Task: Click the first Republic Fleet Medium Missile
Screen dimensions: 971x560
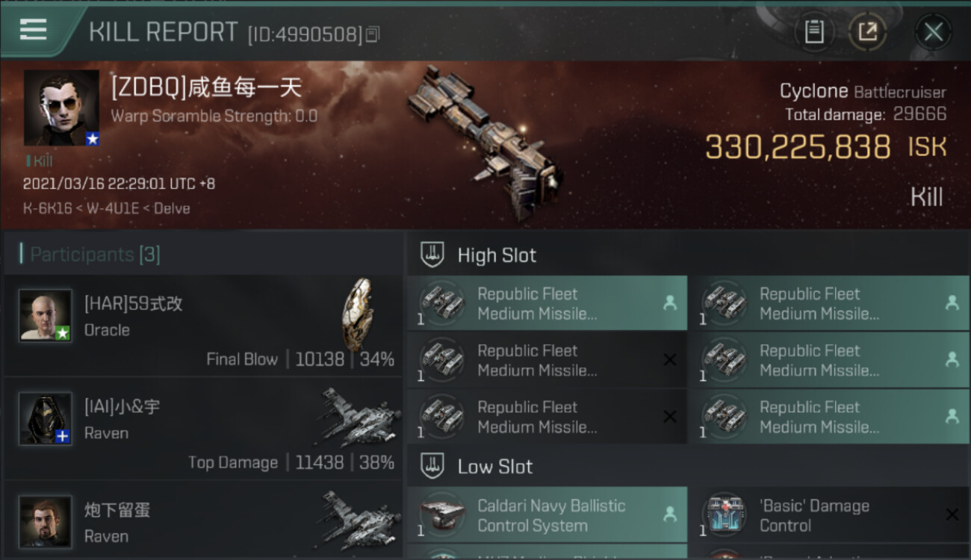Action: pos(547,303)
